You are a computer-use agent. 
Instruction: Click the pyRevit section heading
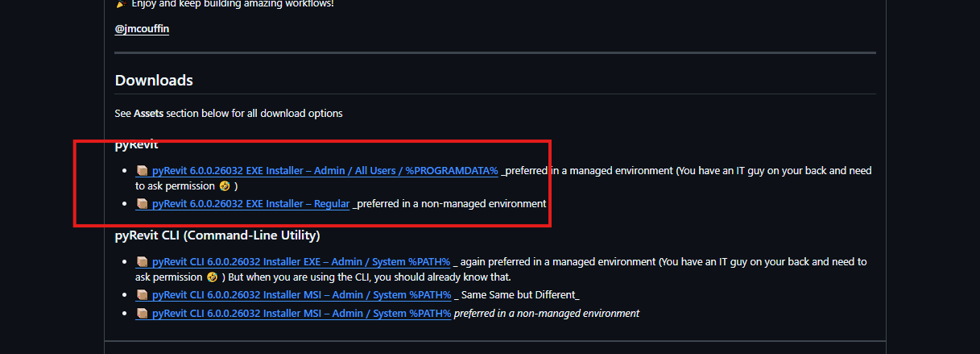(x=137, y=144)
